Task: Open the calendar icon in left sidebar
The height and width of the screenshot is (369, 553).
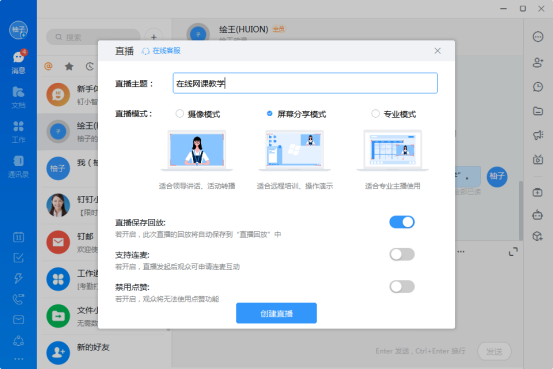Action: pos(18,237)
